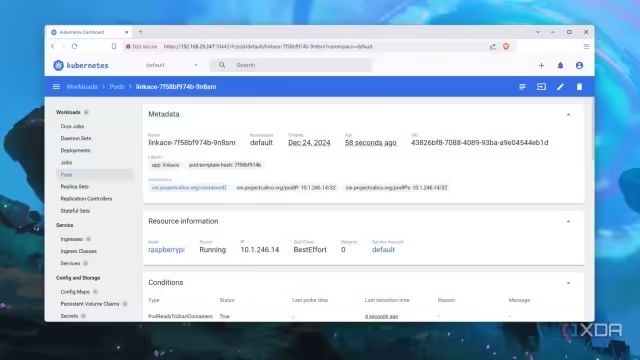Open the pod logs view icon
Screen dimensions: 640x360
click(x=522, y=87)
